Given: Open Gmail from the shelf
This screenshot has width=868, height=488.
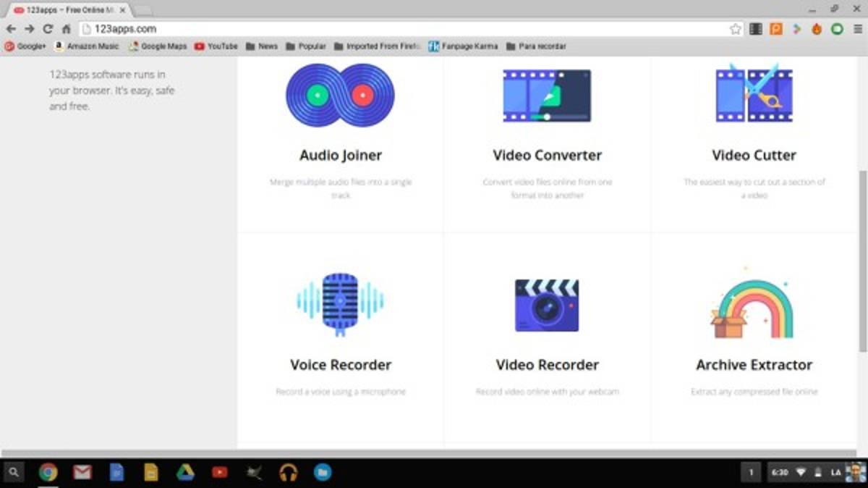Looking at the screenshot, I should tap(82, 473).
